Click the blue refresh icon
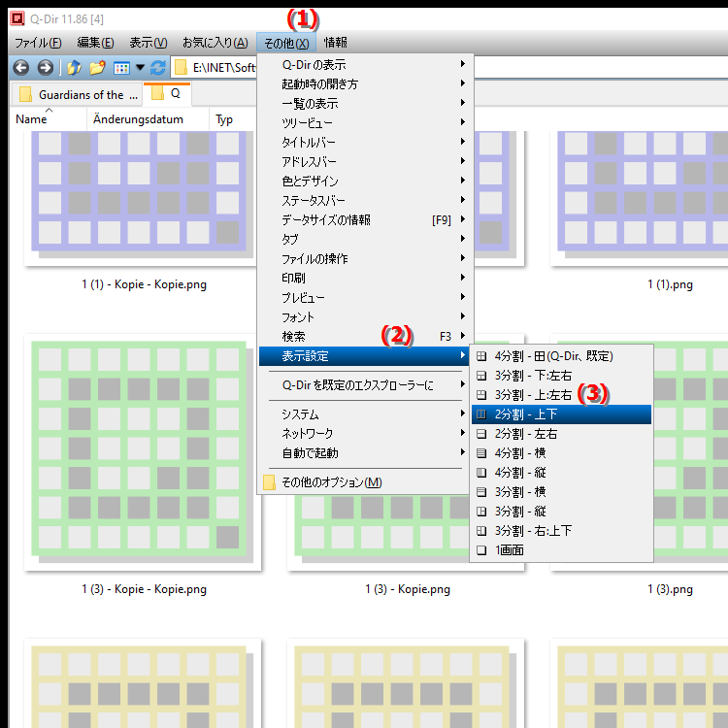This screenshot has height=728, width=728. (158, 68)
